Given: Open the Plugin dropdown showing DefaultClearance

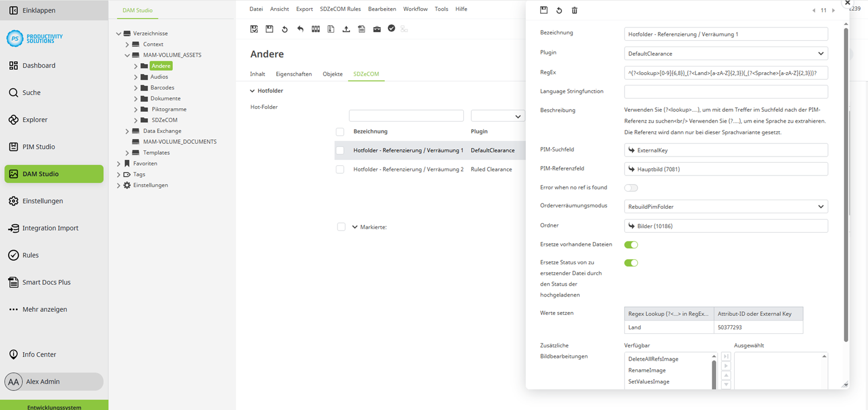Looking at the screenshot, I should click(x=726, y=54).
